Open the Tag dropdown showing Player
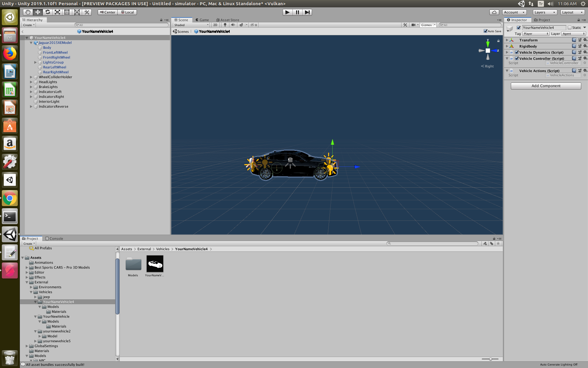 536,34
